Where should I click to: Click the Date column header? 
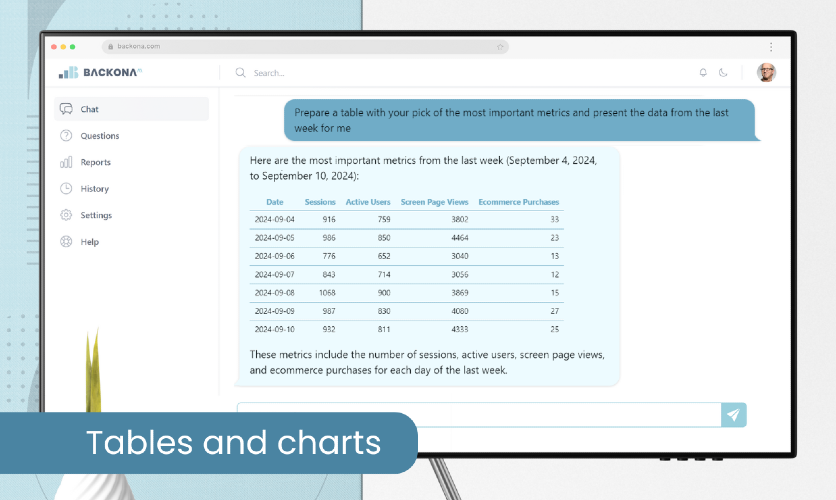[x=275, y=202]
